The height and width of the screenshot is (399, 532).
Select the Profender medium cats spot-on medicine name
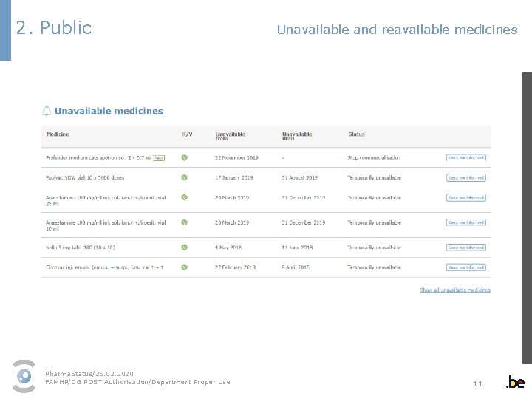[x=98, y=158]
